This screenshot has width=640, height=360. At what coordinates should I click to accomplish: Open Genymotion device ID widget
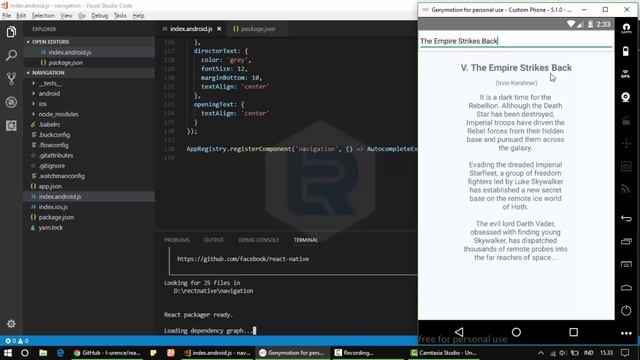(x=626, y=166)
